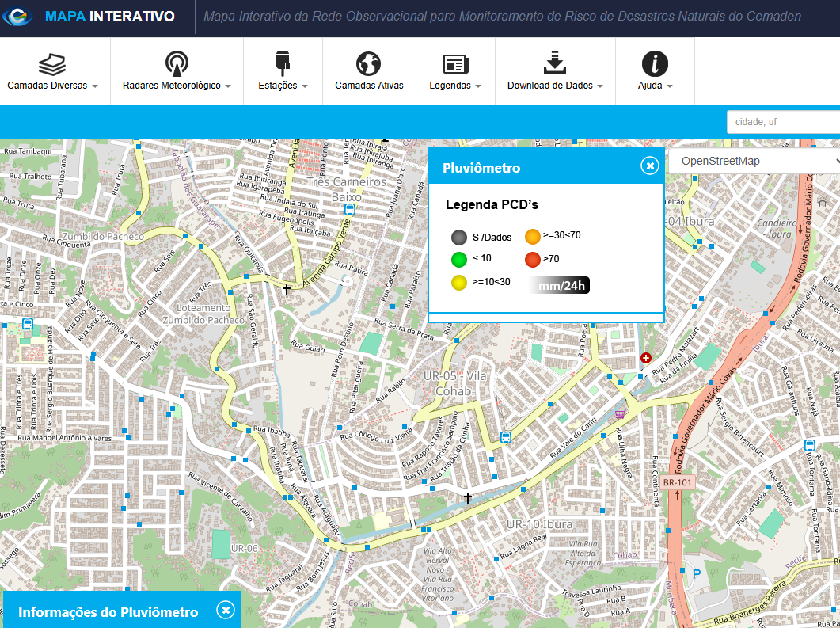This screenshot has height=628, width=840.
Task: Open Ajuda info icon
Action: [x=655, y=64]
